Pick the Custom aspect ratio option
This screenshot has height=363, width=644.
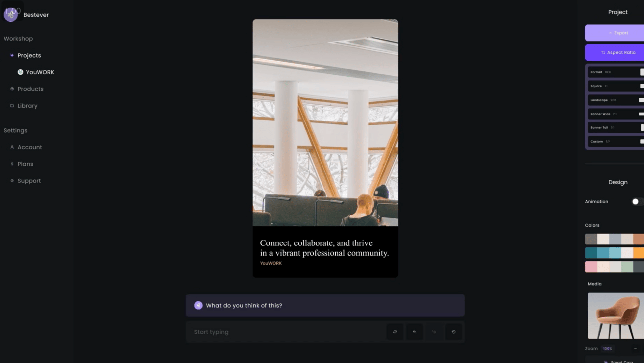616,142
